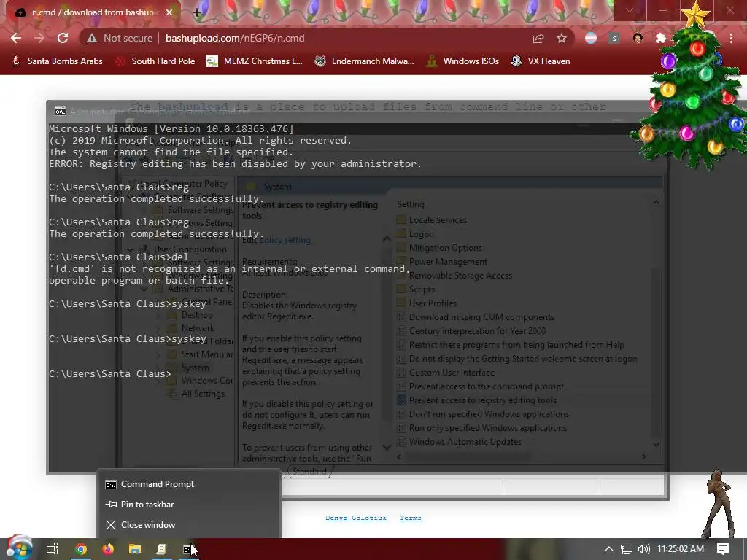This screenshot has height=560, width=747.
Task: Switch to the scroll-icon Group Policy taskbar app
Action: (161, 549)
